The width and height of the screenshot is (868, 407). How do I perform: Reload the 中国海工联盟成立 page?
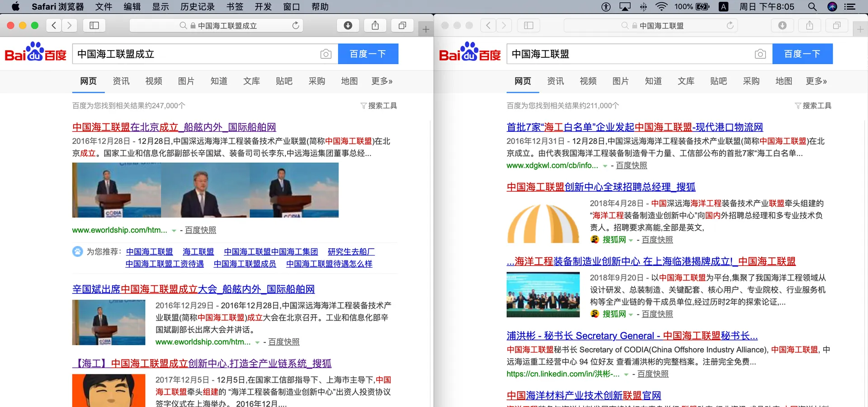click(296, 25)
